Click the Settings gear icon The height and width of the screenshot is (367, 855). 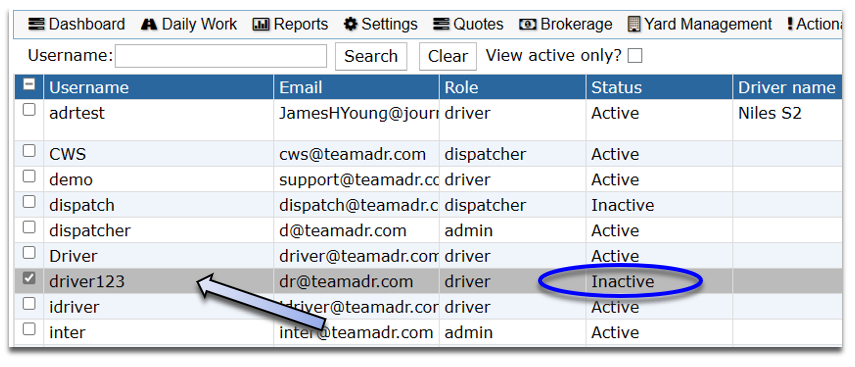[x=351, y=25]
